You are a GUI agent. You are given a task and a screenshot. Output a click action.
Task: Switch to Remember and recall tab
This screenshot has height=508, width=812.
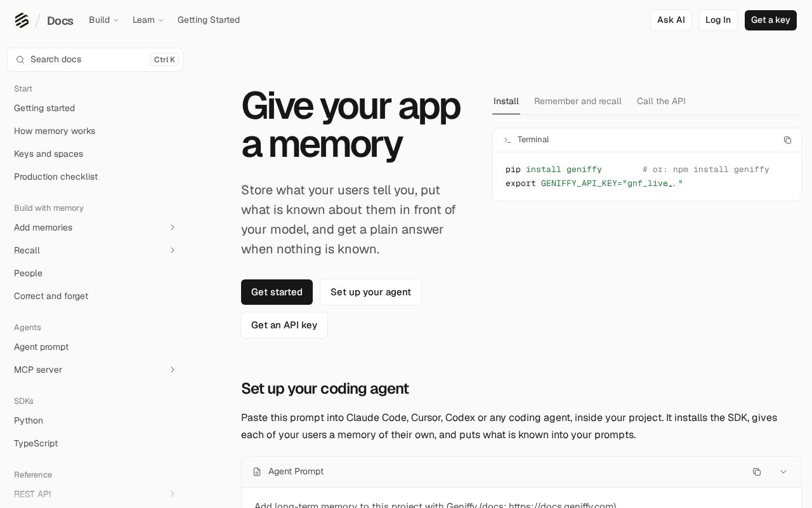point(578,102)
